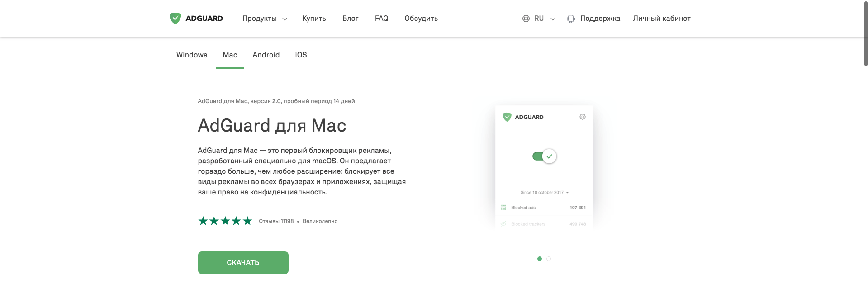This screenshot has width=868, height=308.
Task: Click the settings gear in AdGuard preview
Action: tap(583, 117)
